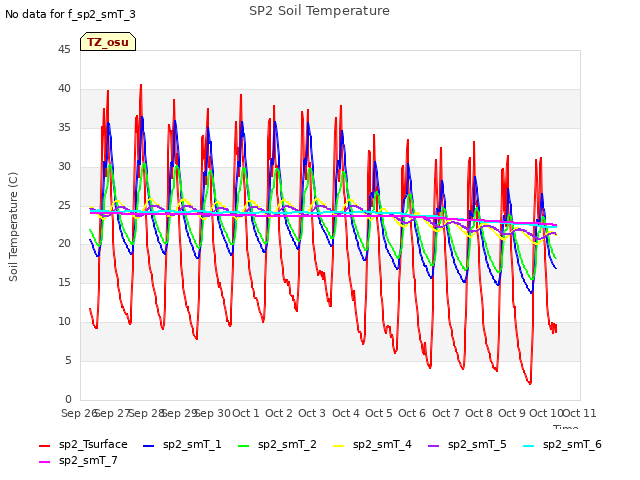
Task: Select the 'No data for f_sp2_smT_3' message
Action: tap(70, 14)
